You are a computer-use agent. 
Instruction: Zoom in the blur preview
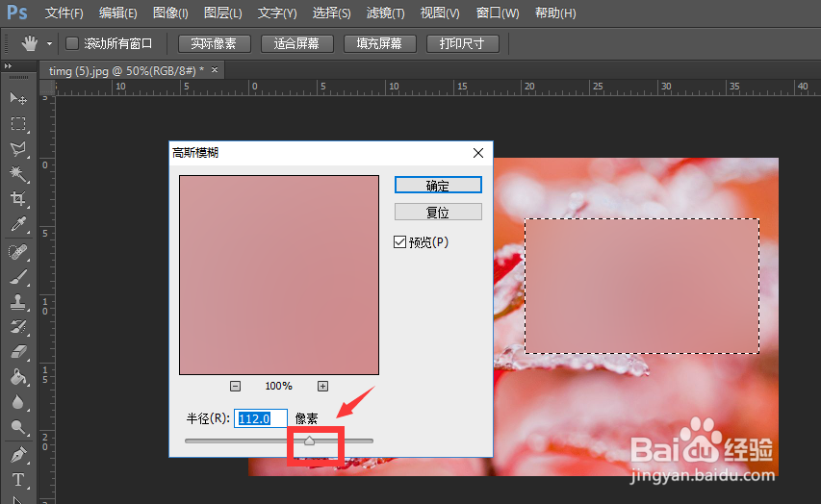[x=322, y=387]
